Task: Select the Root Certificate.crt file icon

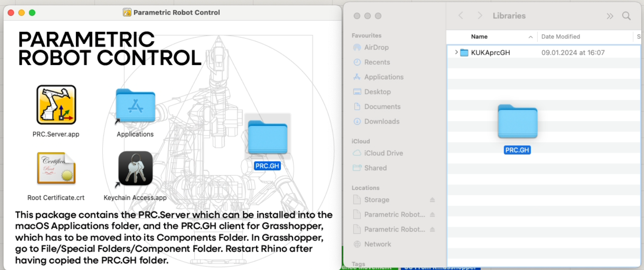Action: (56, 168)
